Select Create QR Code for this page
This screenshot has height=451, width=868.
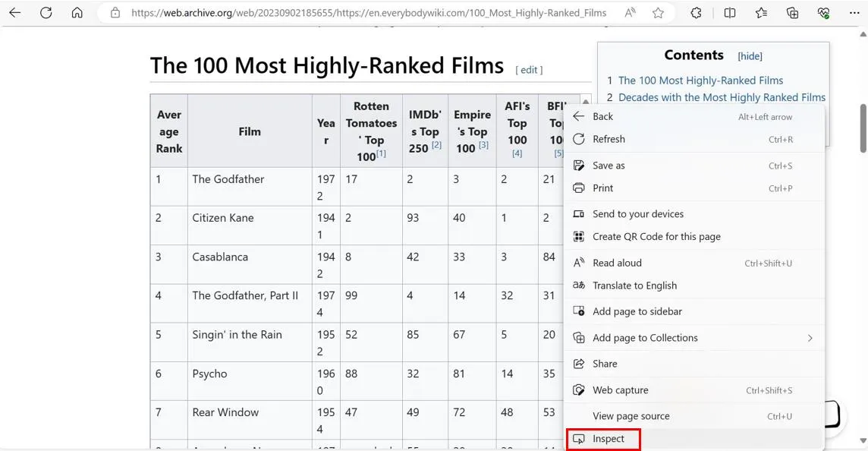pyautogui.click(x=694, y=237)
